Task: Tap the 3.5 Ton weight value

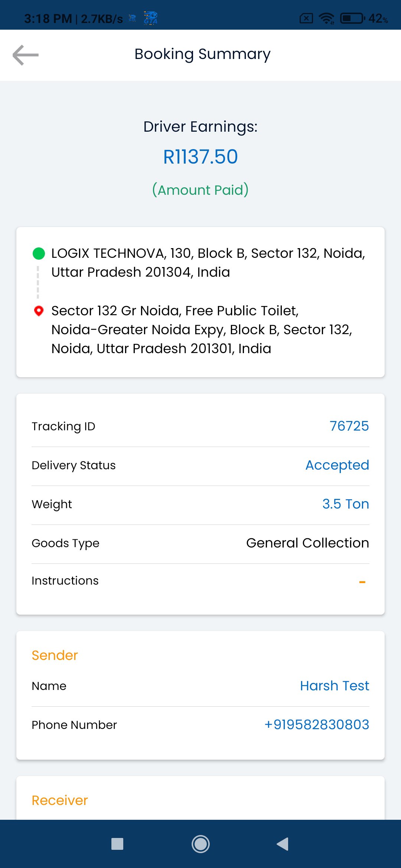Action: tap(345, 504)
